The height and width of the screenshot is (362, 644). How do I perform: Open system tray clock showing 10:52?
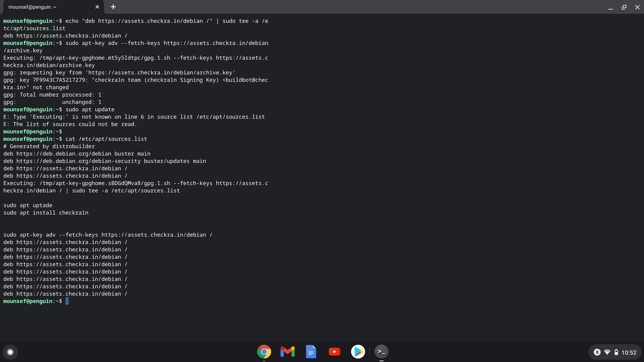[629, 353]
